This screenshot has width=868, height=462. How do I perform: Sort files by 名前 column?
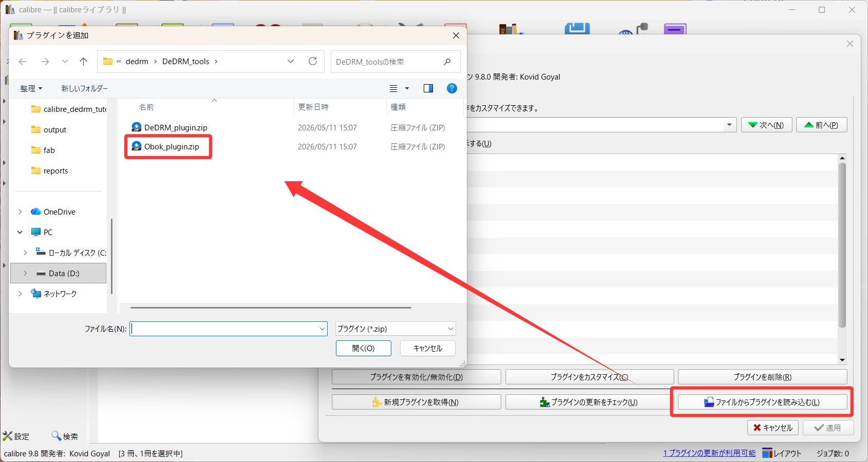click(146, 107)
